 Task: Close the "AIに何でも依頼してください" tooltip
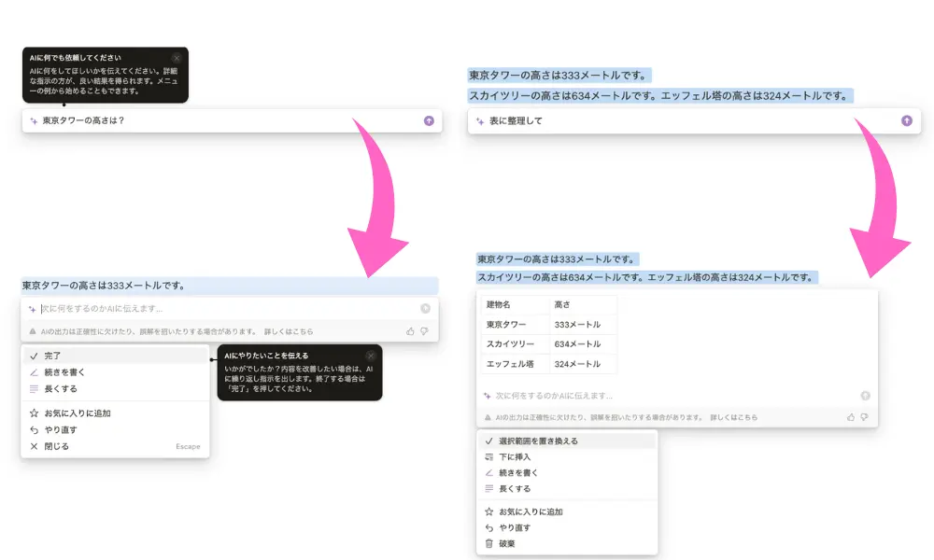pos(177,58)
